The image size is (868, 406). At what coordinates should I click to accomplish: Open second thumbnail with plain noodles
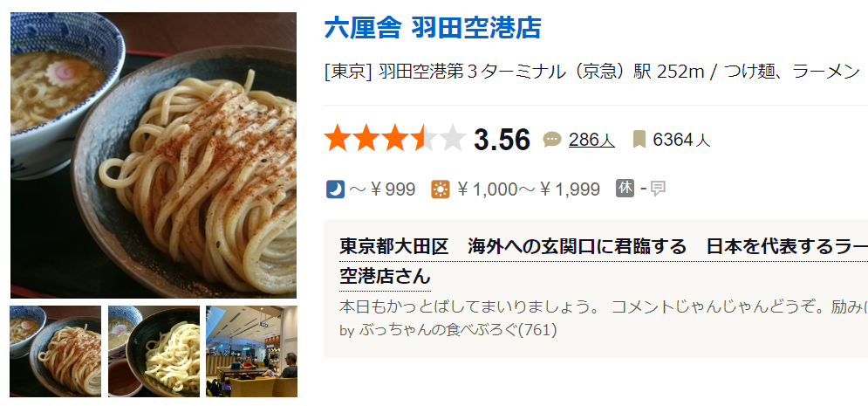coord(154,351)
